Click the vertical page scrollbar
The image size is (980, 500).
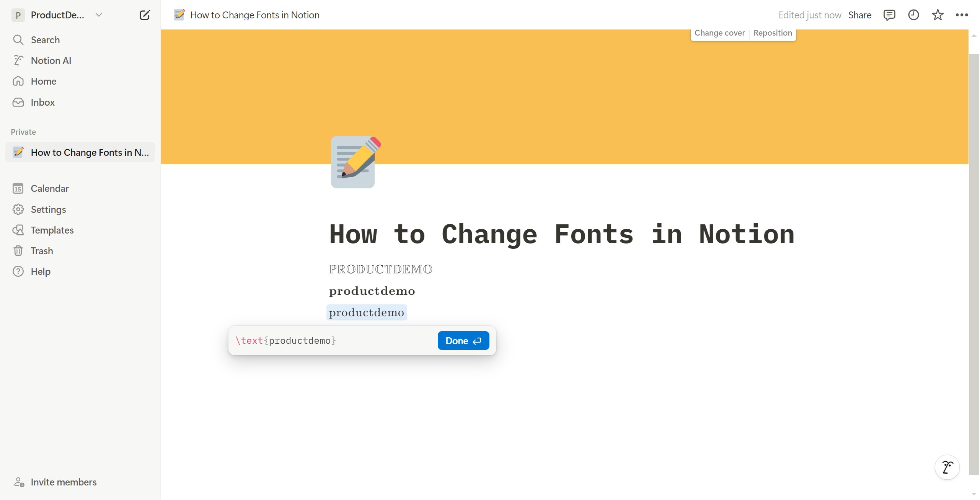[x=974, y=264]
